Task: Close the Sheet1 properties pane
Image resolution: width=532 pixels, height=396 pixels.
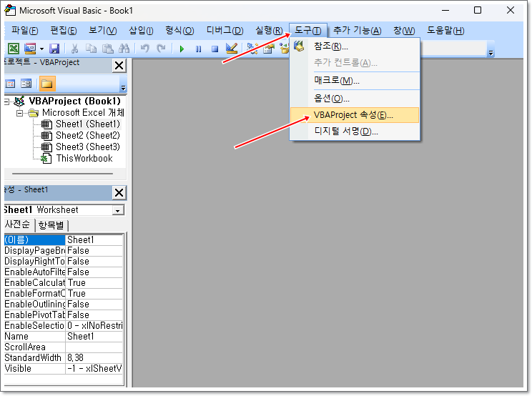Action: [x=119, y=192]
